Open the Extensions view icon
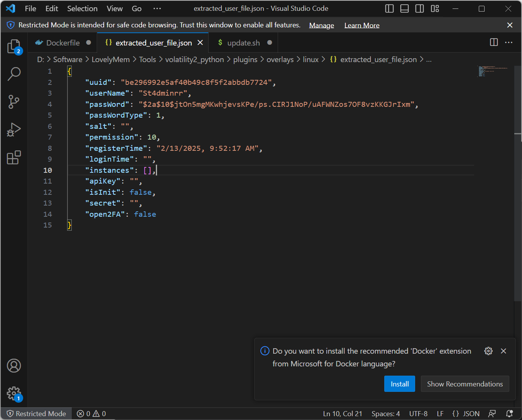 pyautogui.click(x=14, y=157)
